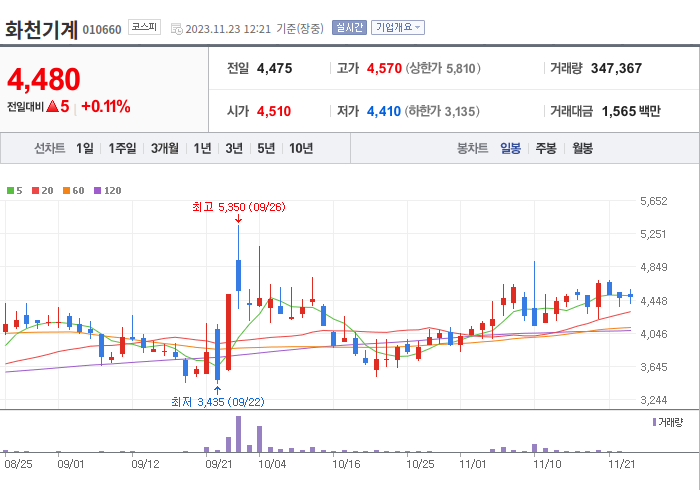Click the purple 120-day average legend swatch
Image resolution: width=700 pixels, height=490 pixels.
click(97, 191)
